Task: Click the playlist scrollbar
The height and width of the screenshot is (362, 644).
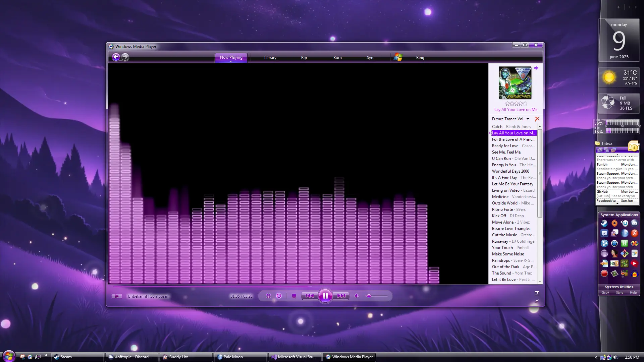Action: click(540, 173)
